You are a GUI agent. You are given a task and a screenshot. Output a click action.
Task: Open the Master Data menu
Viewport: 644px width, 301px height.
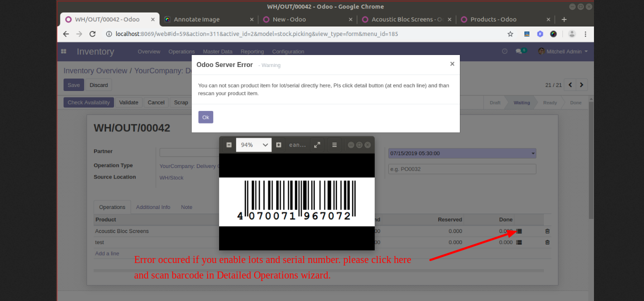coord(218,51)
